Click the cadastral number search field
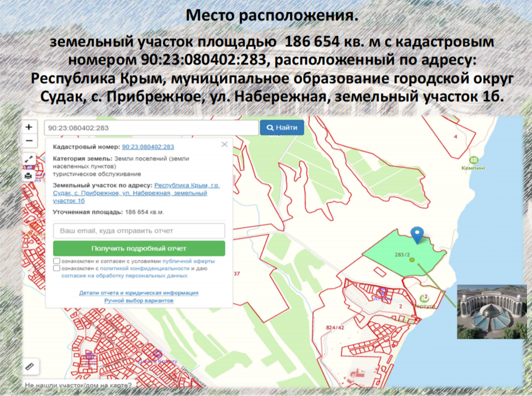The image size is (532, 396). [150, 128]
